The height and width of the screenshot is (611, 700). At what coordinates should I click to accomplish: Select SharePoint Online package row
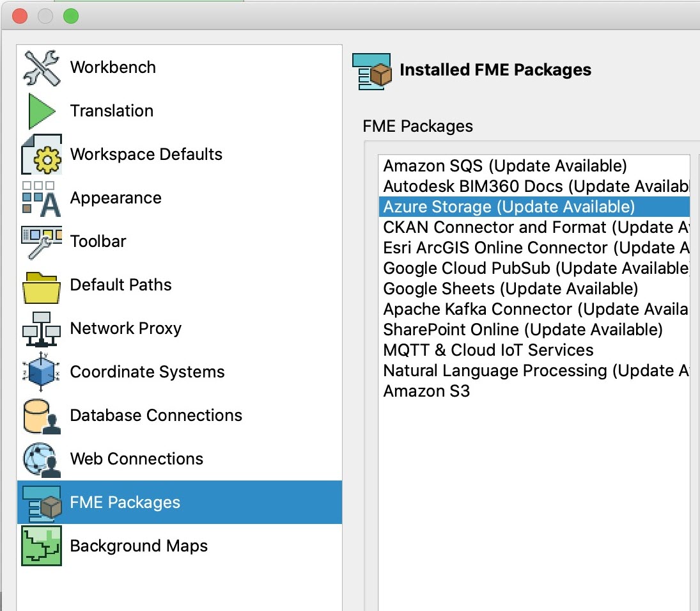coord(534,330)
